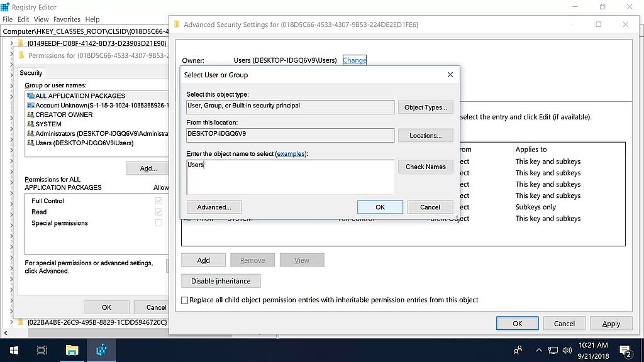Click the volume speaker tray icon

coord(567,350)
